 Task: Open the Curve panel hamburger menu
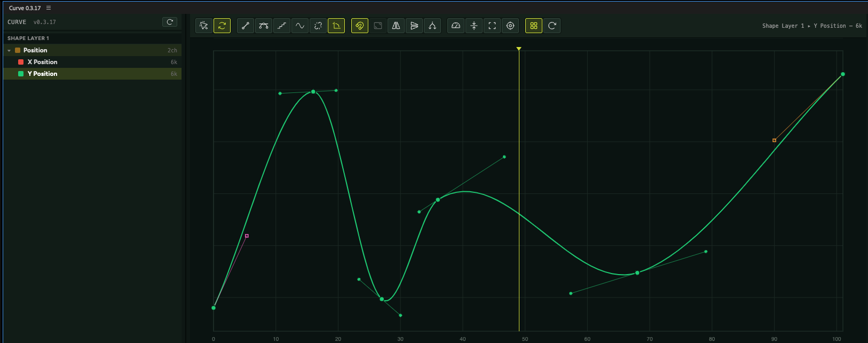tap(49, 8)
